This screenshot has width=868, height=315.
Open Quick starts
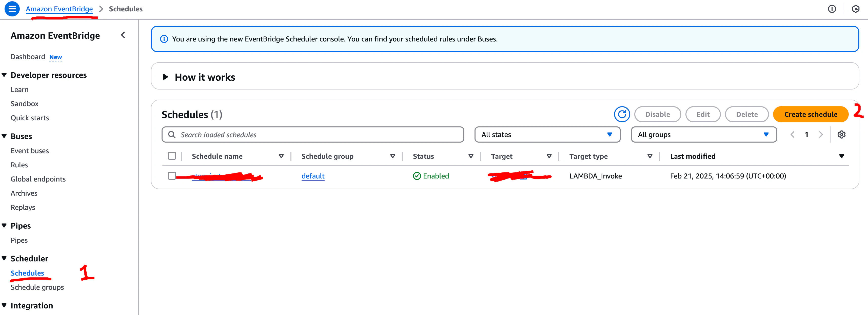pos(30,118)
